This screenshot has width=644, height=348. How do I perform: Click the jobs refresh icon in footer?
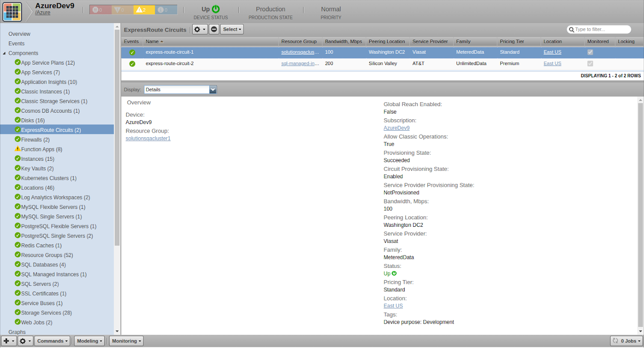point(615,341)
